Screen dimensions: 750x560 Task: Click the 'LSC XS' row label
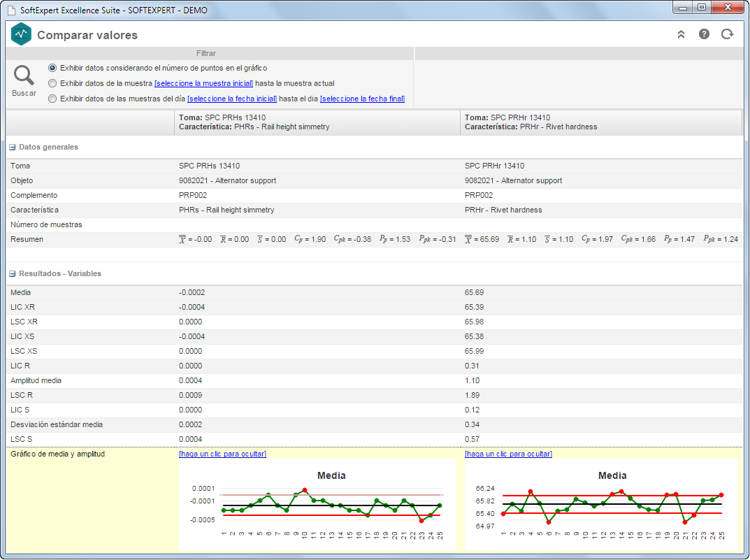point(24,351)
